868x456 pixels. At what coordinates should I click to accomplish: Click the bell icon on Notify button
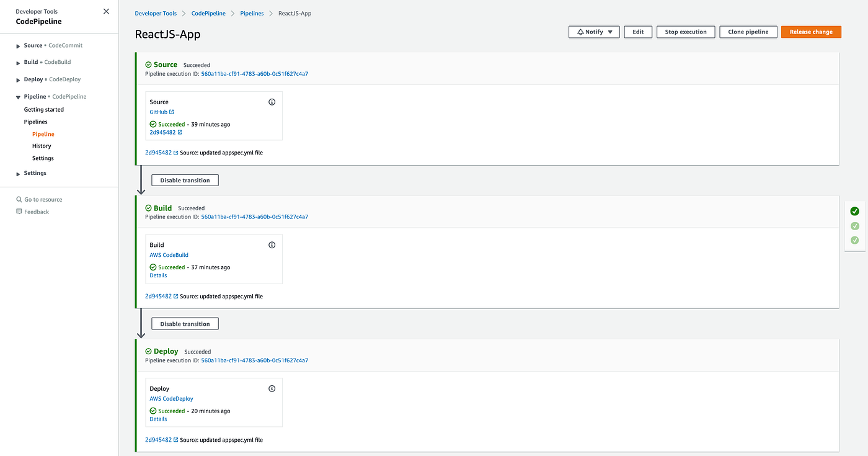point(580,32)
